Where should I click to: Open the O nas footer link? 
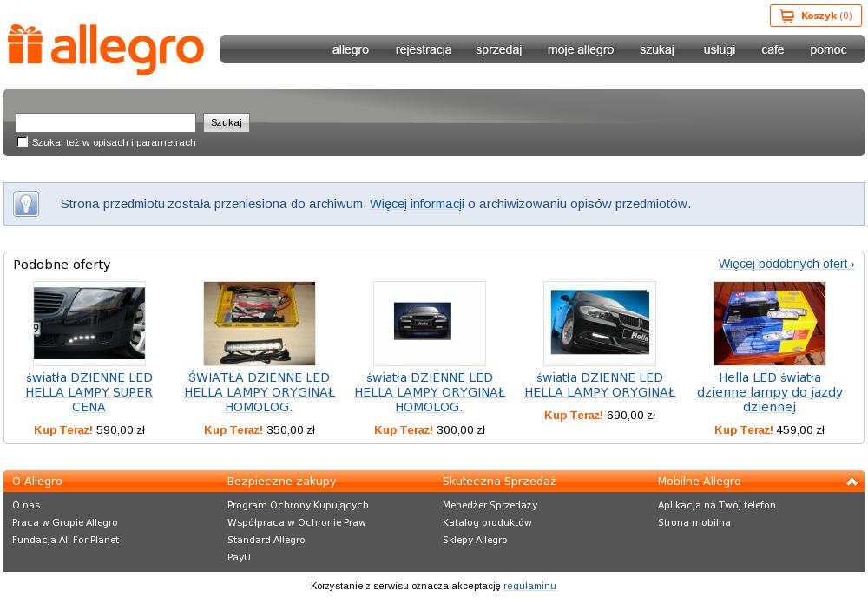tap(26, 505)
